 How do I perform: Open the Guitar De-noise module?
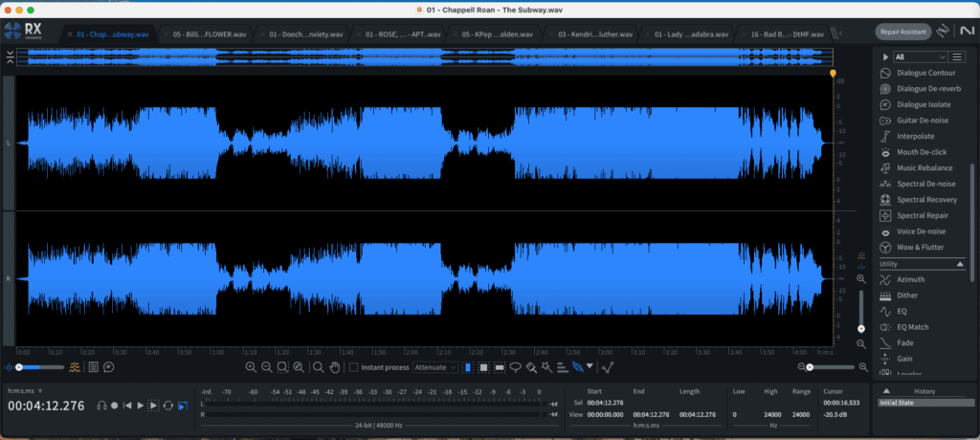click(x=914, y=121)
